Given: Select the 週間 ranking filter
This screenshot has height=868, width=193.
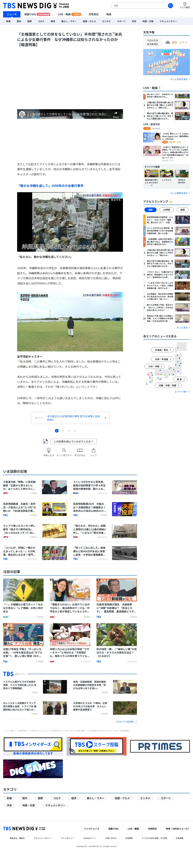Looking at the screenshot, I should point(182,210).
